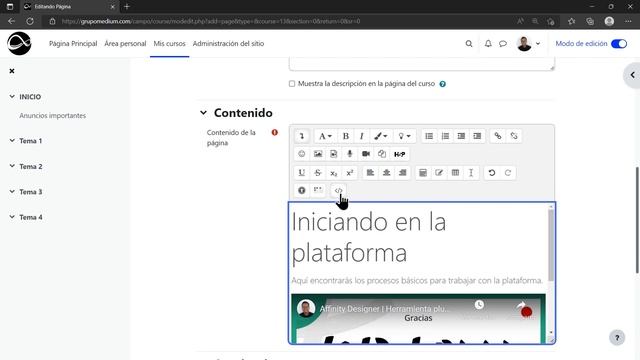Record video with the camera icon
The width and height of the screenshot is (640, 360).
click(x=366, y=154)
